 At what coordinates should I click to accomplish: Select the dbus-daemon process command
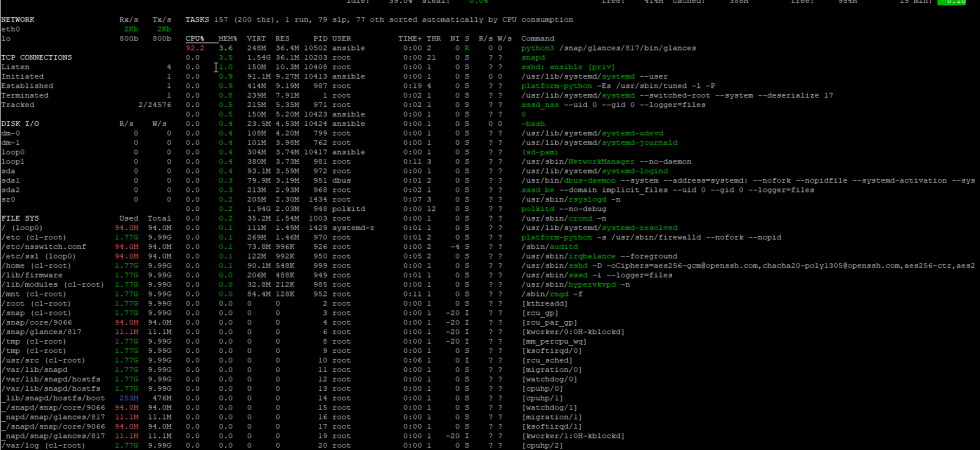pos(748,180)
